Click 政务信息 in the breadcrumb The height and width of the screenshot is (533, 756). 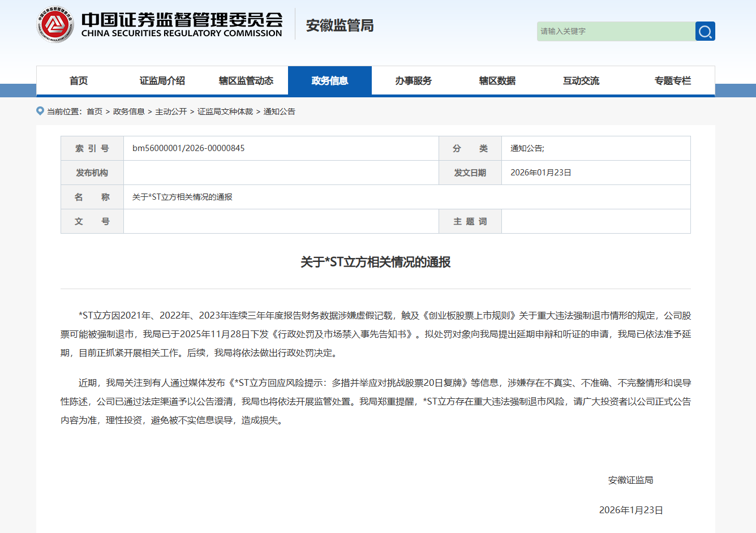(x=128, y=111)
